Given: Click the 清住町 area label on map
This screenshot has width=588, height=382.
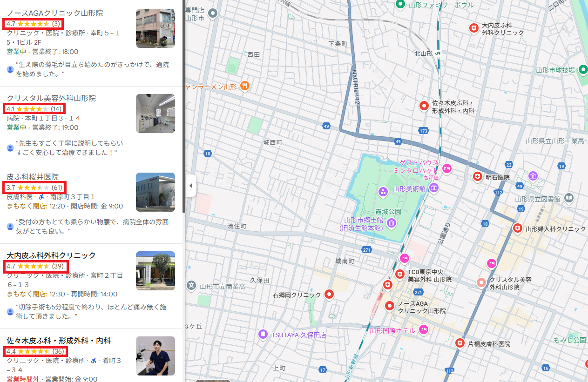Looking at the screenshot, I should (237, 226).
